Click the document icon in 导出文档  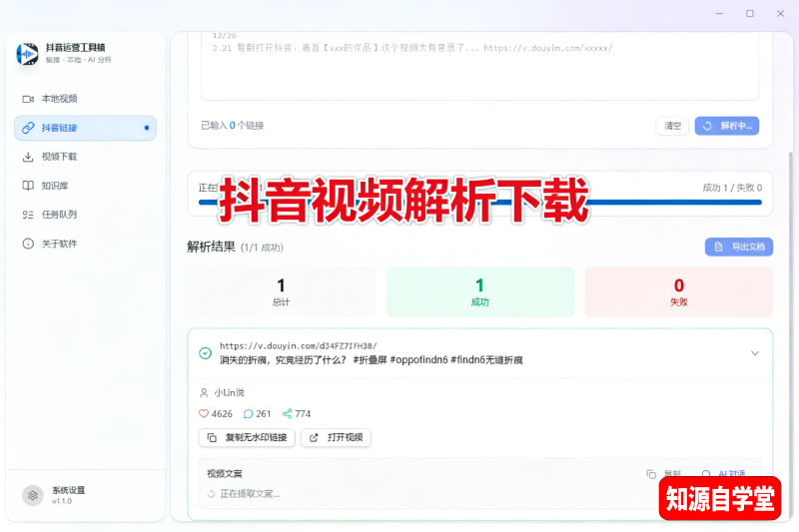(x=718, y=247)
